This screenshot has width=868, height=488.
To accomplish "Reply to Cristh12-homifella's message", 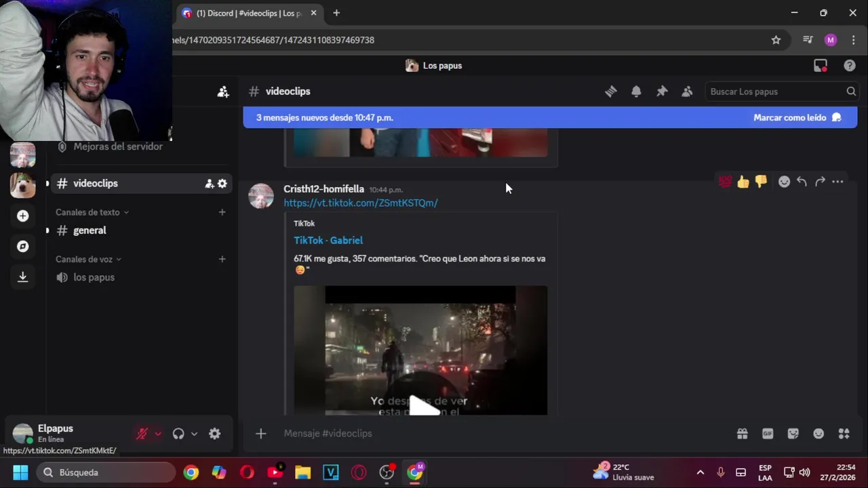I will coord(802,182).
